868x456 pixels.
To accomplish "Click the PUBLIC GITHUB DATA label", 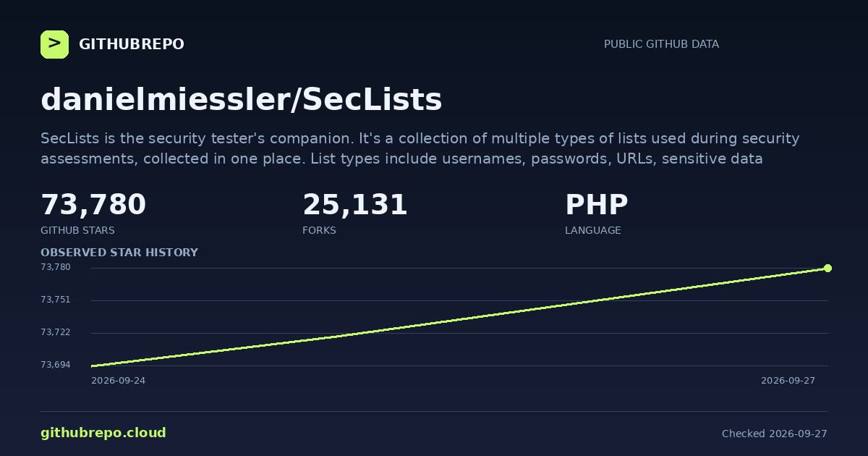I will (x=661, y=44).
